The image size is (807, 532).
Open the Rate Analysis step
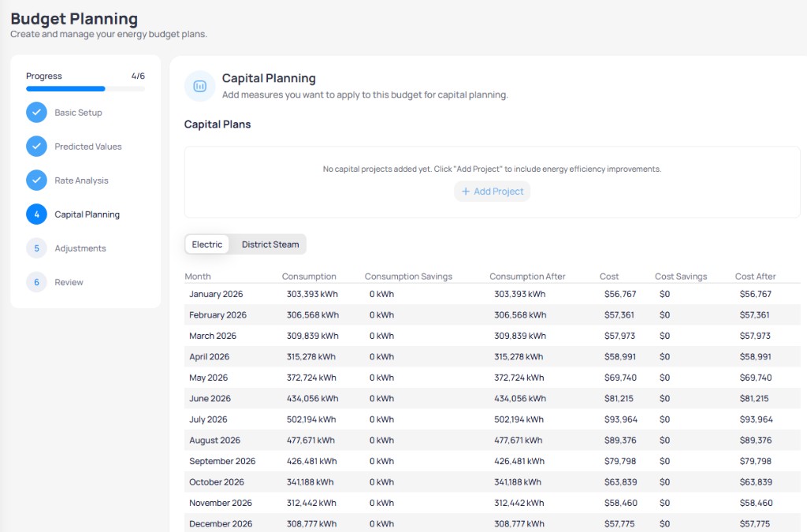tap(81, 180)
